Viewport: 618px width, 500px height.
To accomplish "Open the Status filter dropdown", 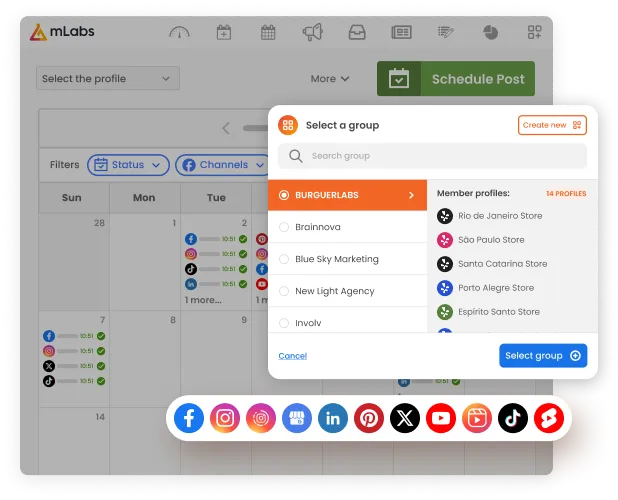I will [127, 165].
